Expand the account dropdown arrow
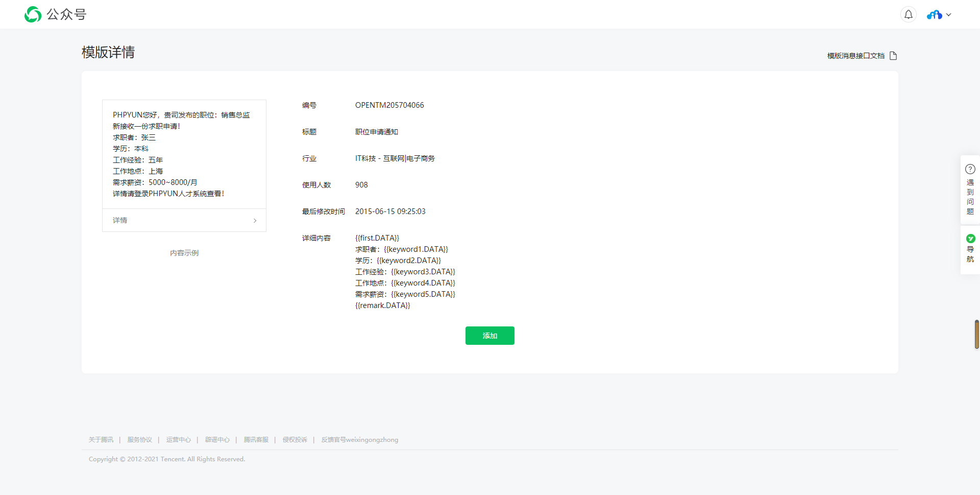This screenshot has width=980, height=495. coord(948,15)
